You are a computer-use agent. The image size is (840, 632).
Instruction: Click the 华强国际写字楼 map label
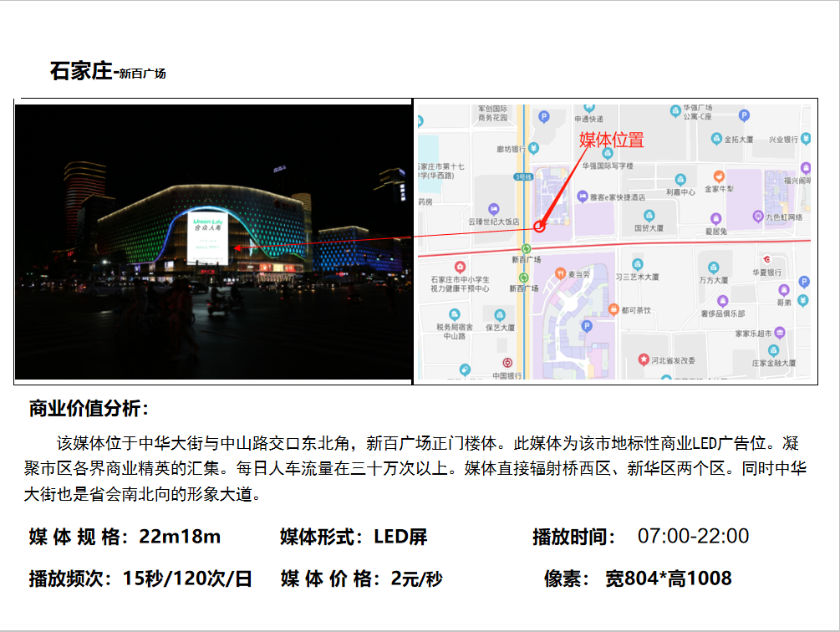point(608,166)
